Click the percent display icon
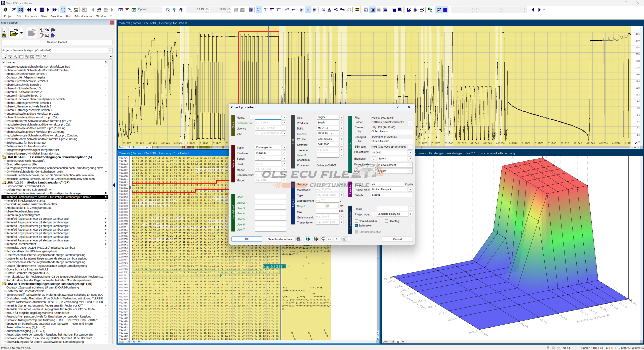The height and width of the screenshot is (350, 644). point(323,10)
